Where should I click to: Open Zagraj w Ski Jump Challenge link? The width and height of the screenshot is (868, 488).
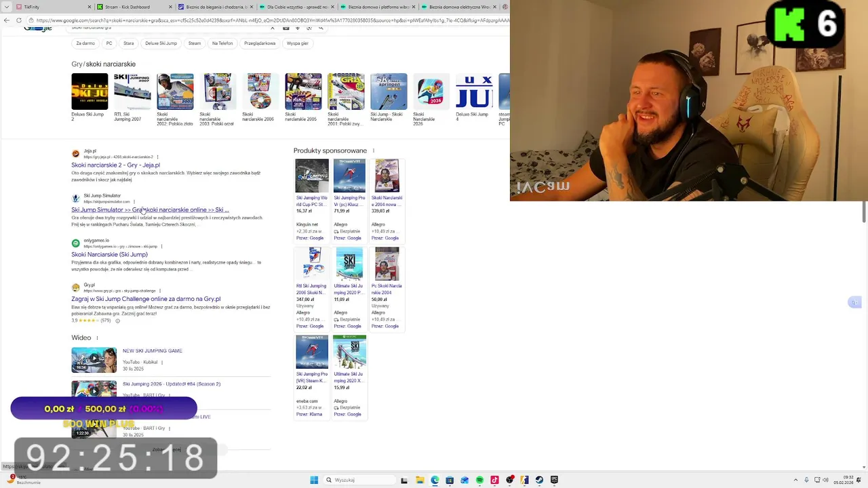click(146, 299)
